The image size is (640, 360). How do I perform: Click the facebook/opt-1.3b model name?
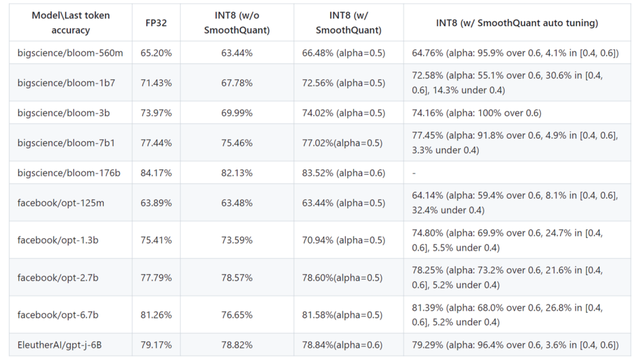pos(58,240)
